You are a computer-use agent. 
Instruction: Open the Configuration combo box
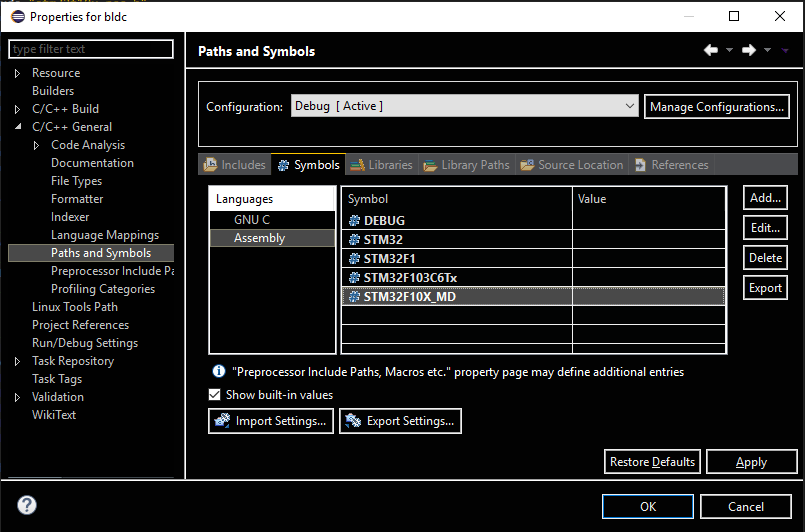point(465,106)
